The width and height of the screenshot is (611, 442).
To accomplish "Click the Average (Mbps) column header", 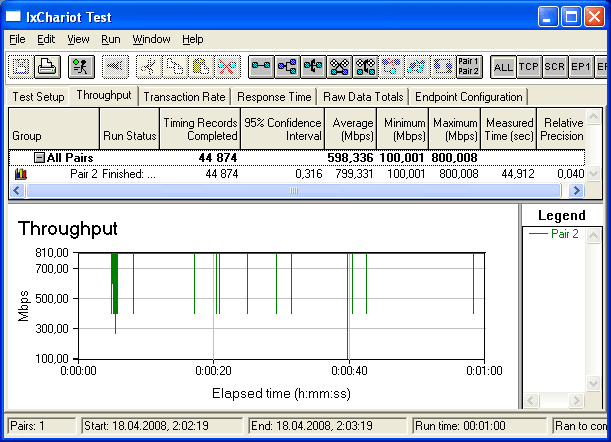I will pyautogui.click(x=351, y=129).
